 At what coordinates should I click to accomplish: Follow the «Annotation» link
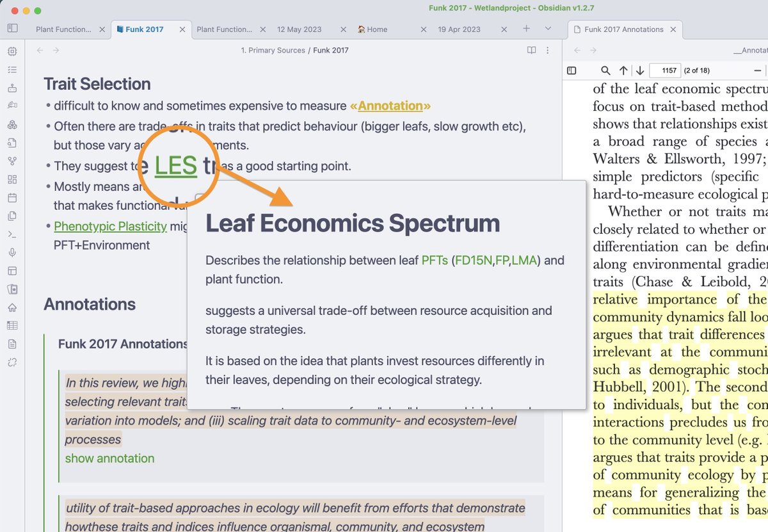(390, 106)
